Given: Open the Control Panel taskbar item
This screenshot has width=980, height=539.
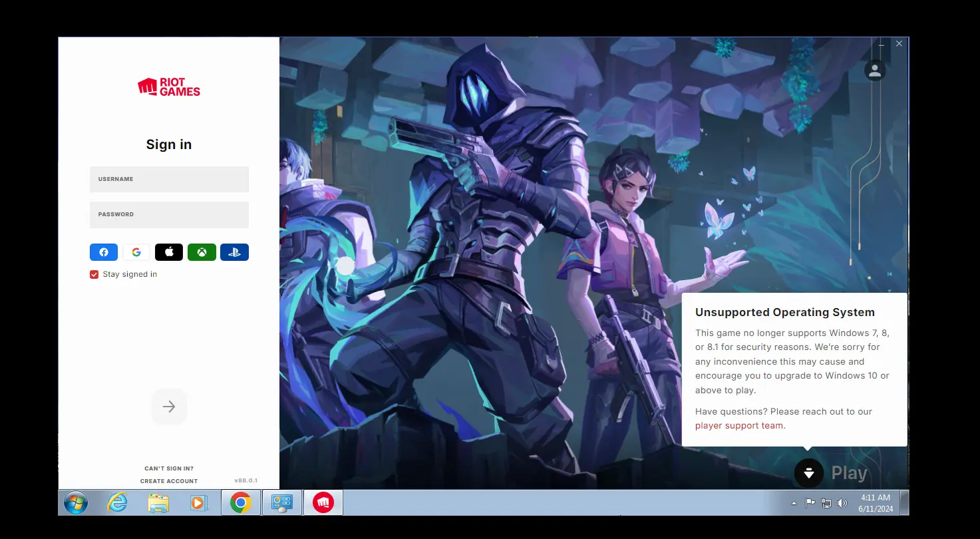Looking at the screenshot, I should pos(282,502).
